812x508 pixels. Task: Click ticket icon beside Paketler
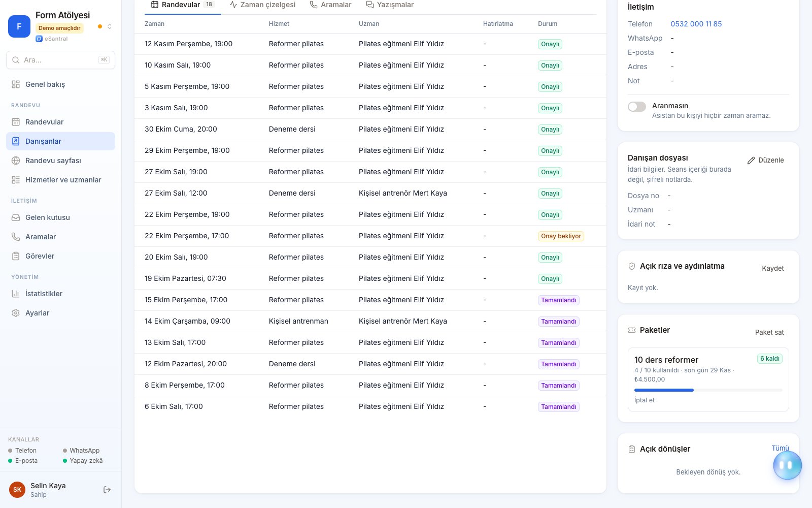[632, 330]
